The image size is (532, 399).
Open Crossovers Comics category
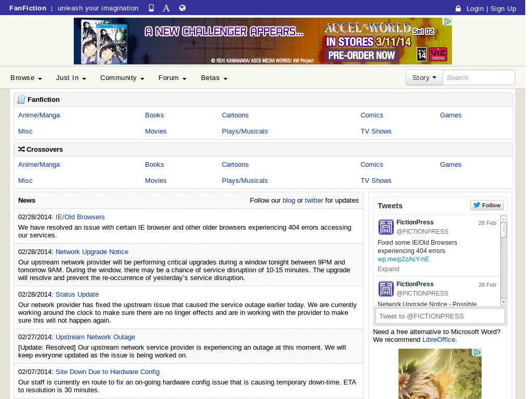pyautogui.click(x=372, y=165)
